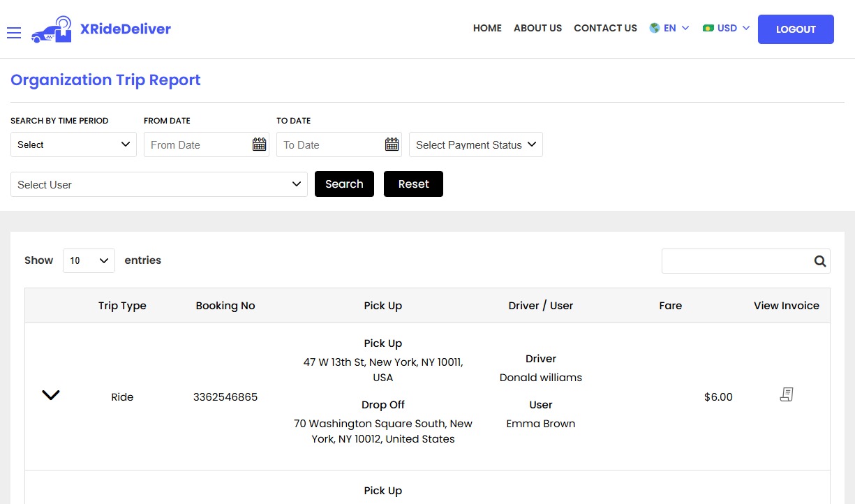Image resolution: width=855 pixels, height=504 pixels.
Task: Open the Search By Time Period dropdown
Action: [73, 144]
